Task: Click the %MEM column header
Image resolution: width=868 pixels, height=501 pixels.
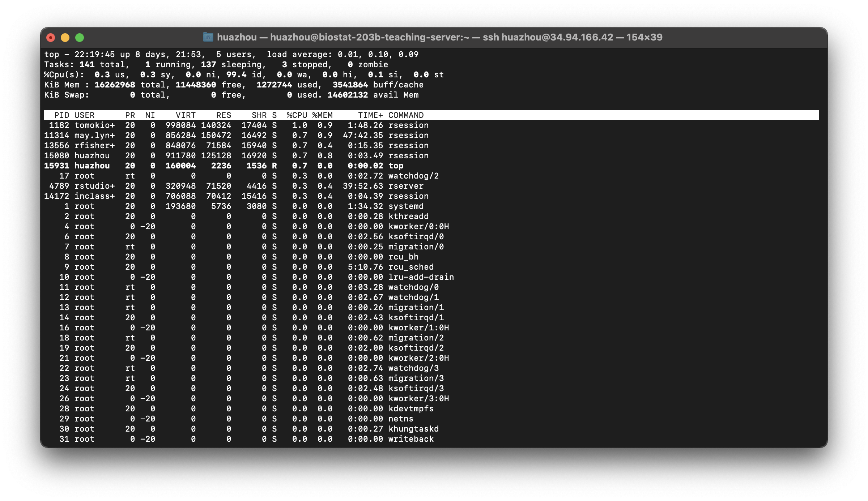Action: 322,115
